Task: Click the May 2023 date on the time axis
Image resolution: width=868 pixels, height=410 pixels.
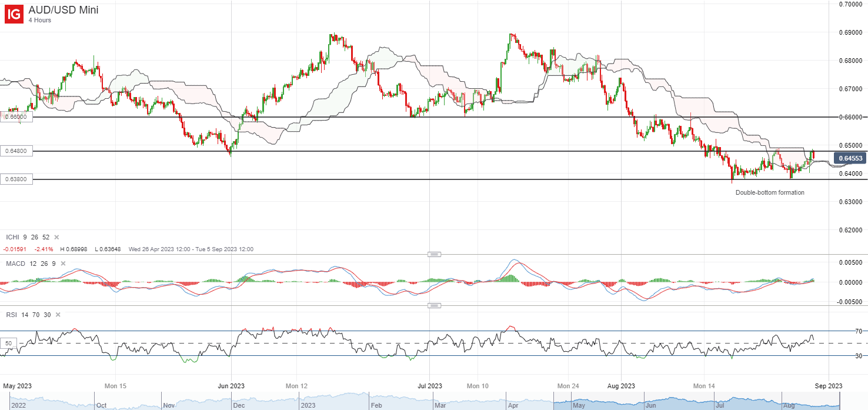Action: pyautogui.click(x=16, y=386)
